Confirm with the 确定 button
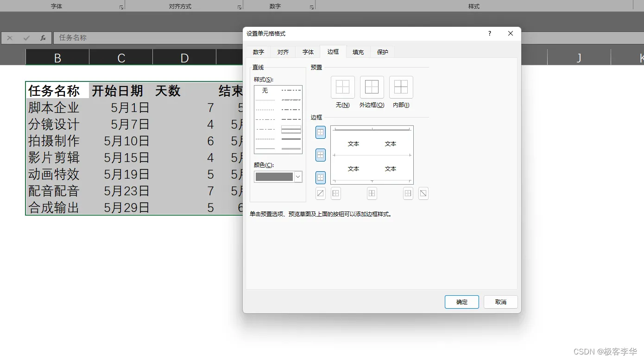Screen dimensions: 644x360 point(462,302)
